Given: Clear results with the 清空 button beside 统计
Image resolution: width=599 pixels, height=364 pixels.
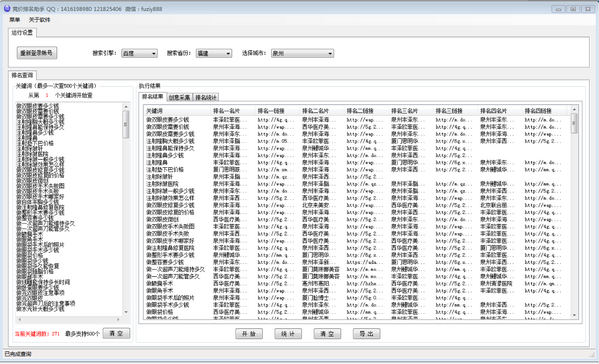Looking at the screenshot, I should 327,334.
